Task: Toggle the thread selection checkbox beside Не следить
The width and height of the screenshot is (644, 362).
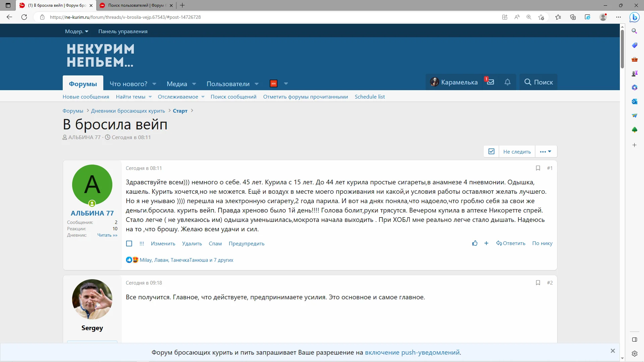Action: pos(491,152)
